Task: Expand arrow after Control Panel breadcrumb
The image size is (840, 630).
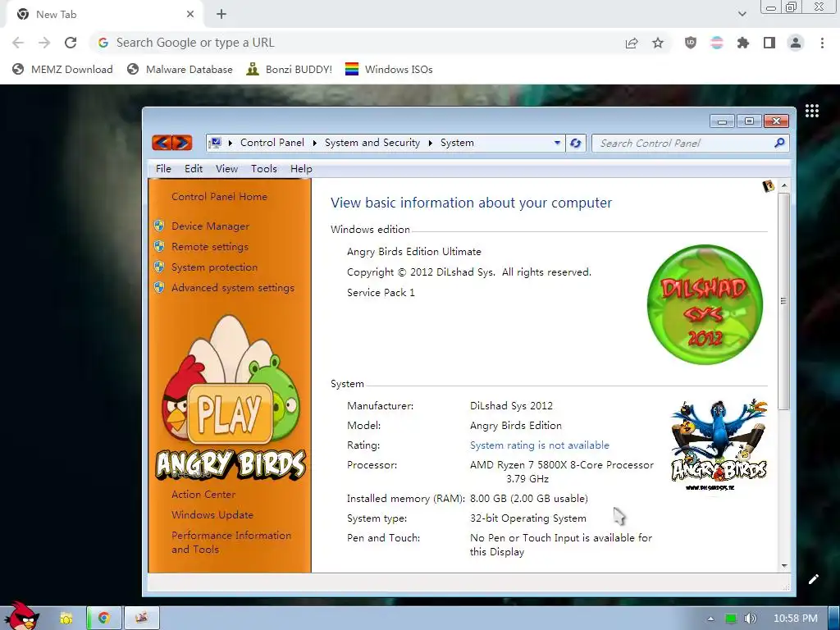Action: point(314,143)
